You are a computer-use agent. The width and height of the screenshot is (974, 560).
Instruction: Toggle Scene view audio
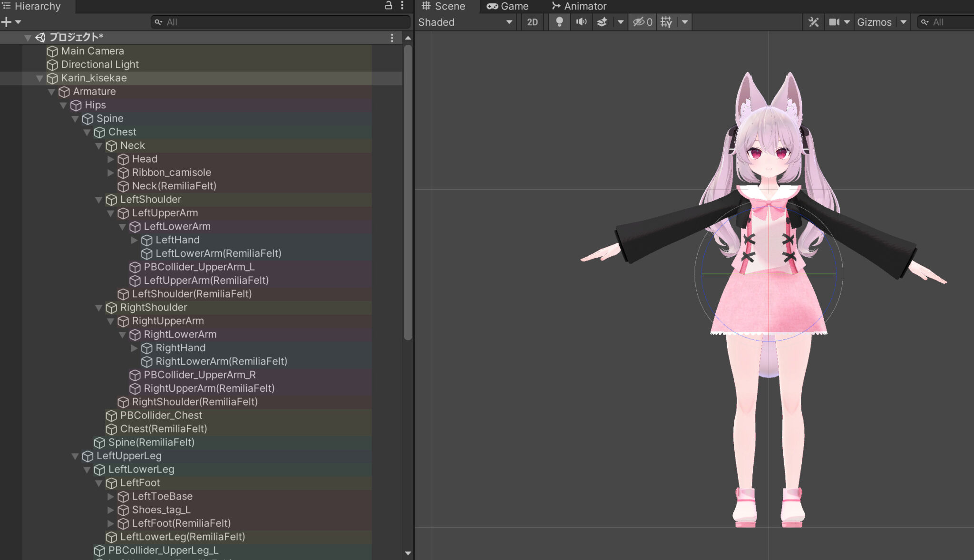(x=581, y=22)
